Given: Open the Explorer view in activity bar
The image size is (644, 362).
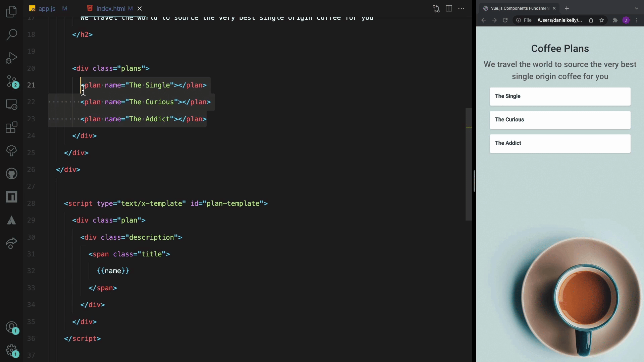Looking at the screenshot, I should pyautogui.click(x=11, y=12).
